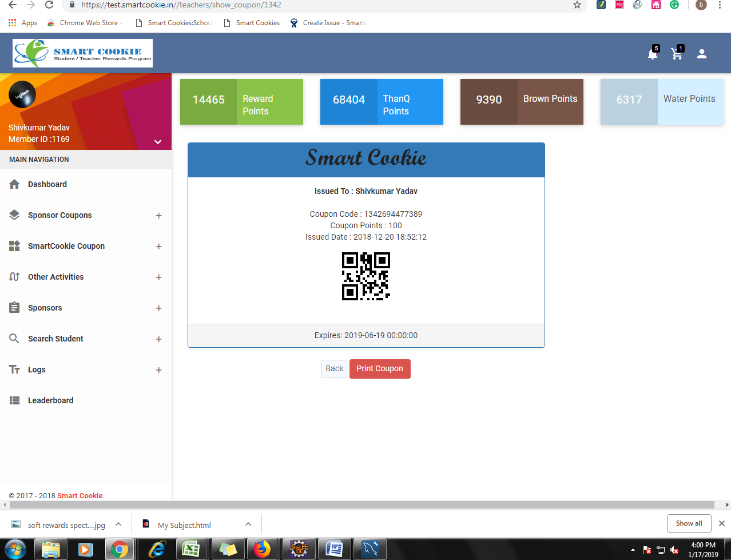731x560 pixels.
Task: Open Firefox from the Windows taskbar
Action: click(262, 550)
